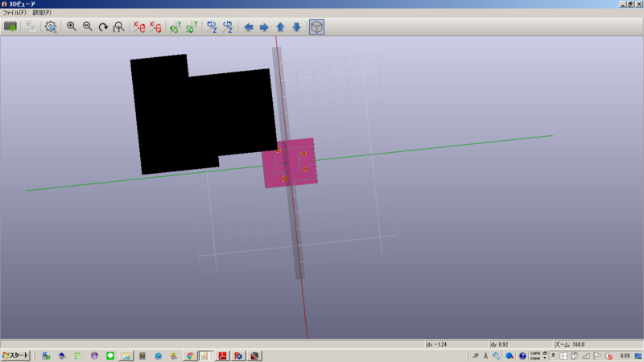Open the スタート start button
Viewport: 644px width, 362px height.
click(x=15, y=356)
